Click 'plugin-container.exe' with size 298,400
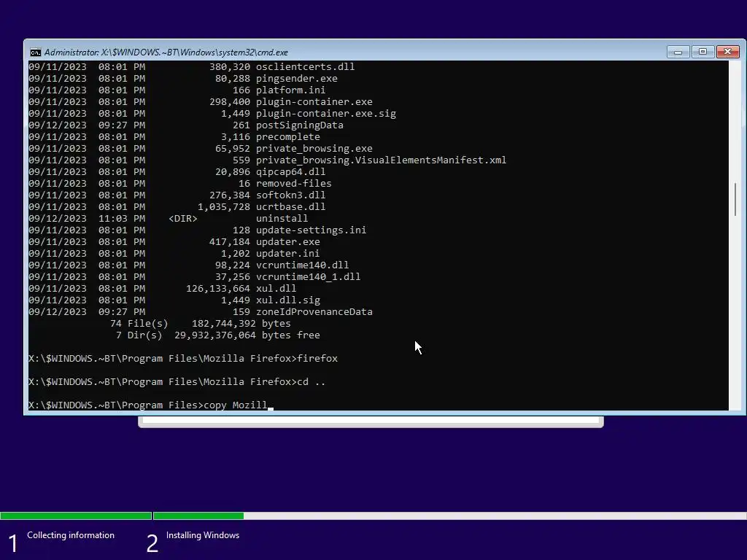Viewport: 747px width, 560px height. coord(314,102)
